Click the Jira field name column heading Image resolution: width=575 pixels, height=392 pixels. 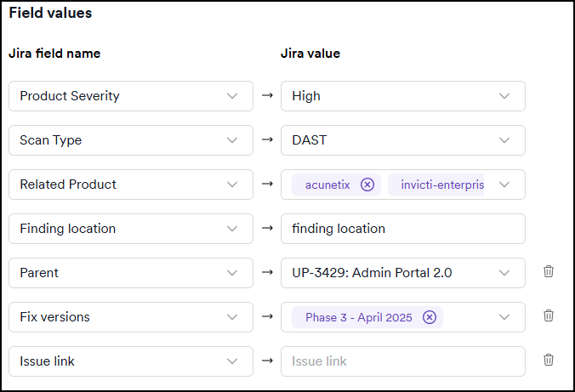coord(54,54)
